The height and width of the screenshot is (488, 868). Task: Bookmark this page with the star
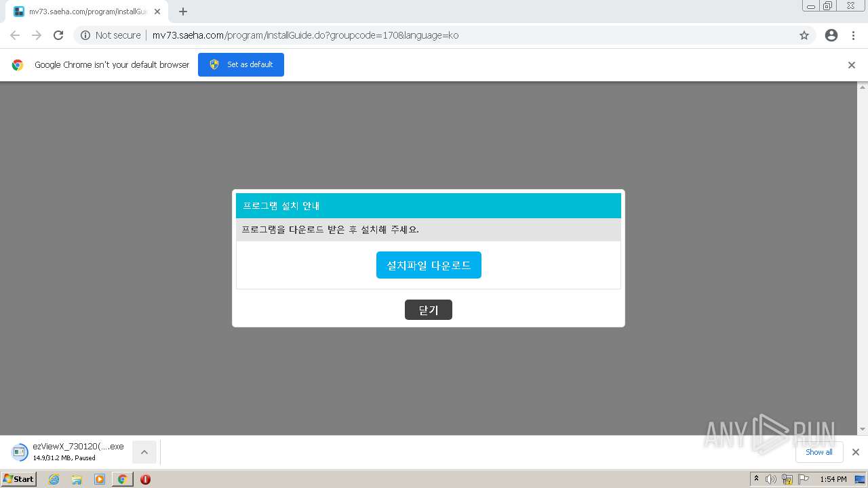coord(804,35)
